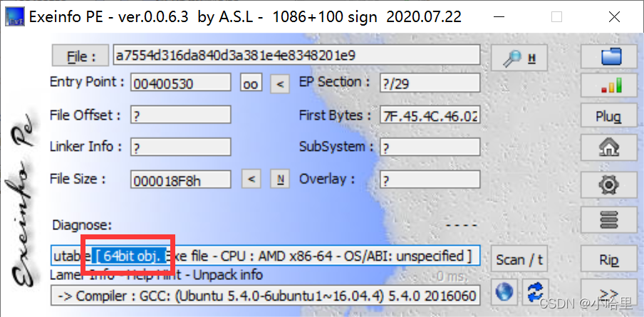The width and height of the screenshot is (644, 317).
Task: Close the Exeinfo PE window
Action: click(614, 17)
